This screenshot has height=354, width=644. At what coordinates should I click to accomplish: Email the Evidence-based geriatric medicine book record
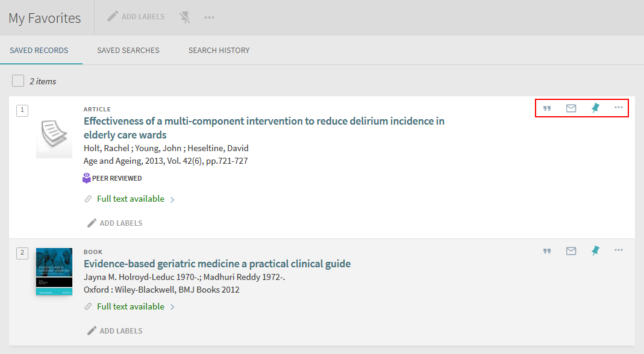click(571, 251)
